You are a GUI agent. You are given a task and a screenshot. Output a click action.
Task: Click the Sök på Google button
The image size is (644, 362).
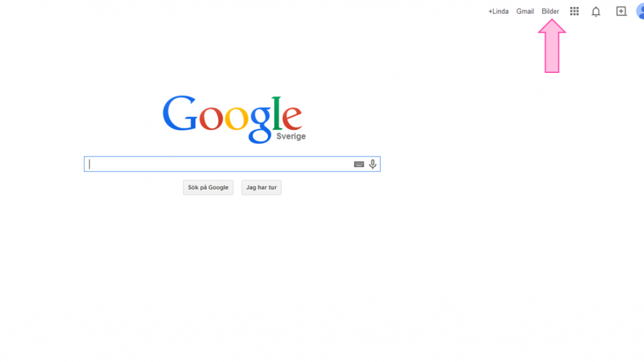pos(208,187)
